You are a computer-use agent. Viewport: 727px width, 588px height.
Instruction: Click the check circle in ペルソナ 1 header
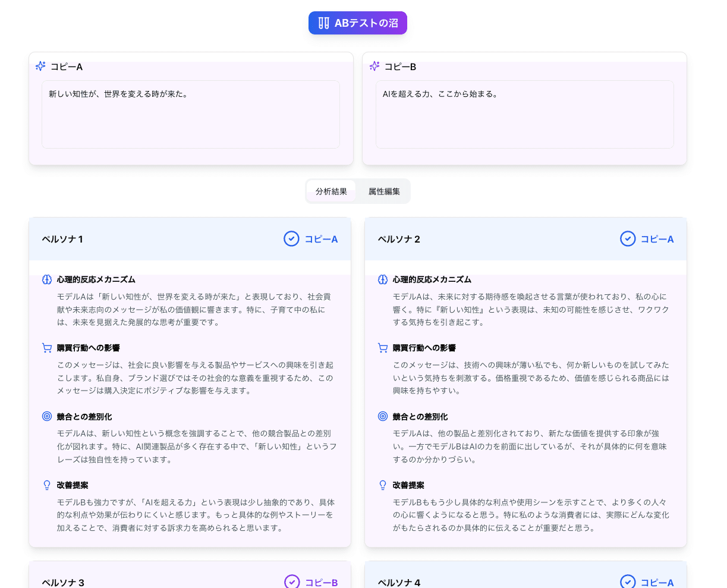click(x=291, y=239)
